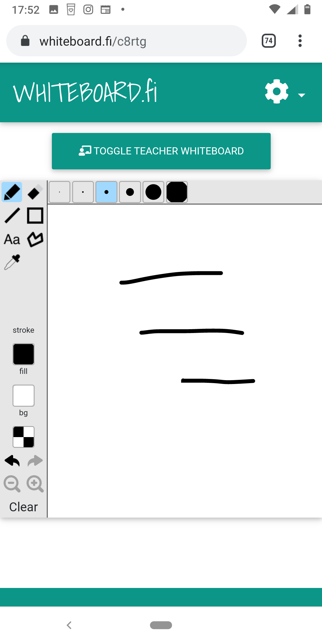
Task: Set the second smallest brush size
Action: [x=83, y=192]
